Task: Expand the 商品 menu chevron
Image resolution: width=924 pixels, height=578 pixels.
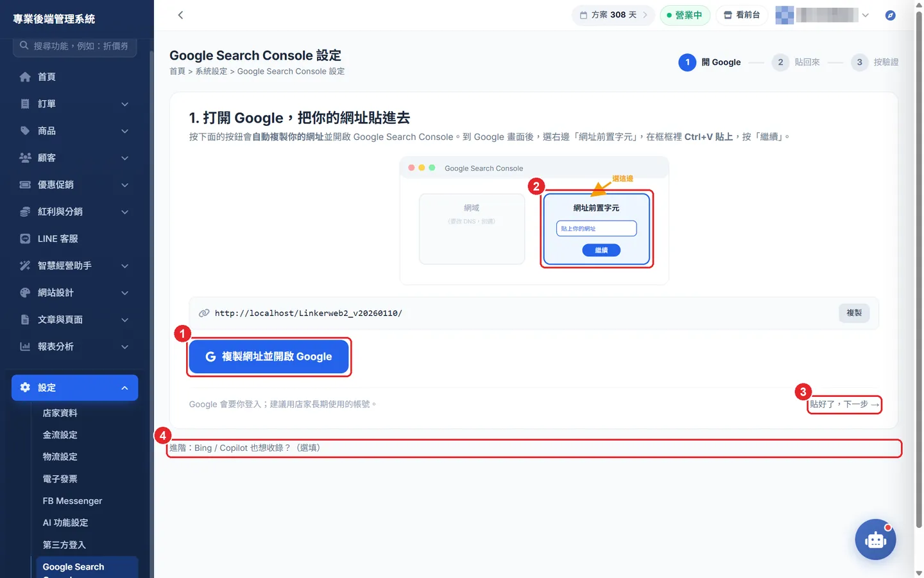Action: click(125, 131)
